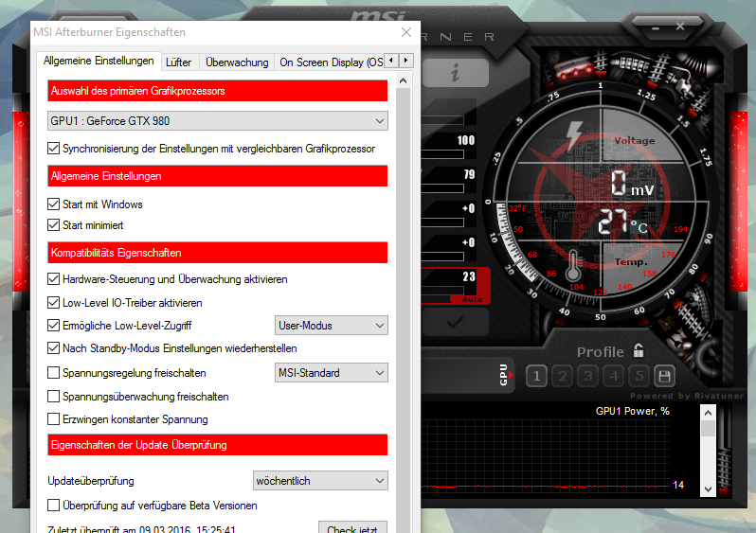Click the temperature limit slider showing 79

click(442, 188)
